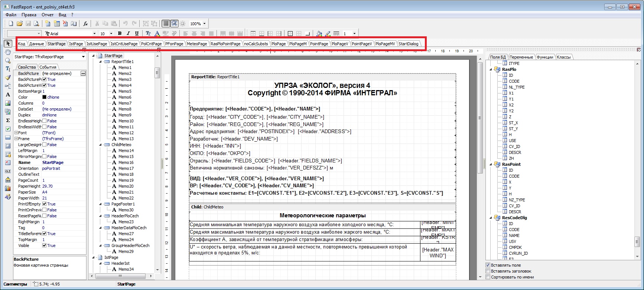Collapse the RasPlo dataset tree node

pyautogui.click(x=491, y=69)
